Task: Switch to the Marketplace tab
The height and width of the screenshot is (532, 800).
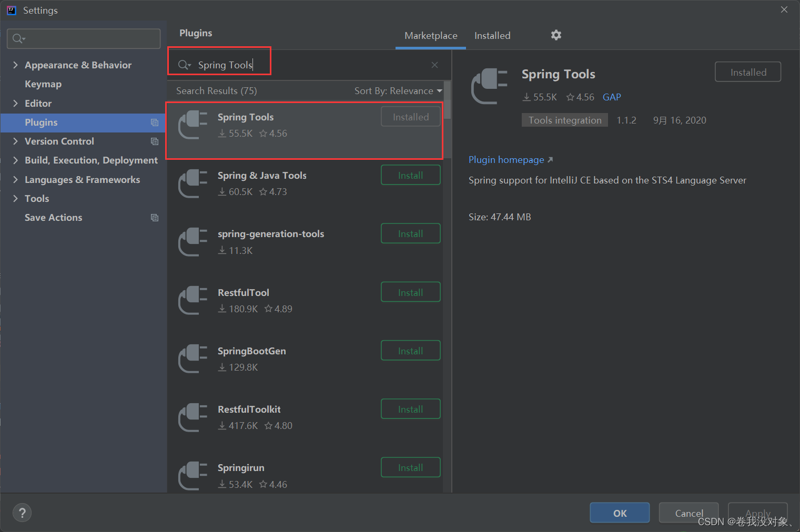Action: [431, 36]
